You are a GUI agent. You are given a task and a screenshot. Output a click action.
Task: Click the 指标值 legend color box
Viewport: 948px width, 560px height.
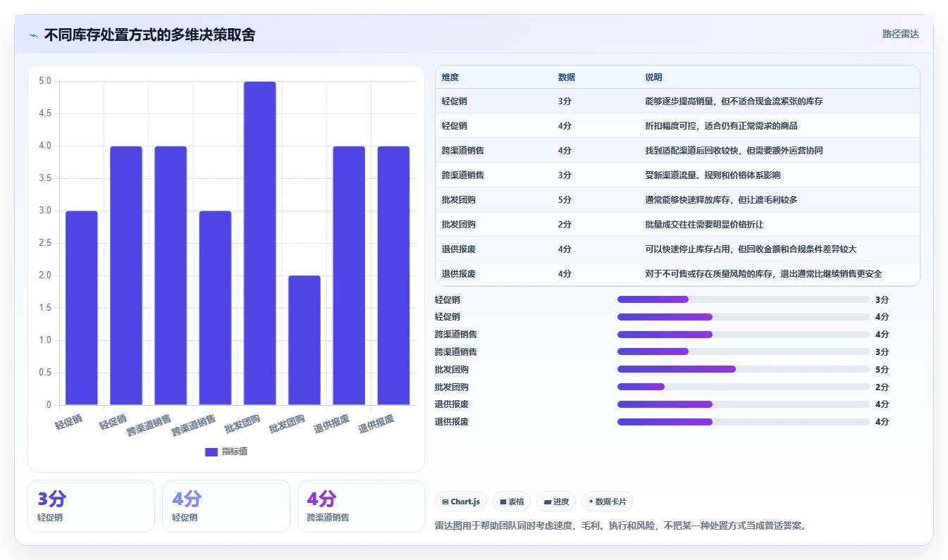coord(211,452)
